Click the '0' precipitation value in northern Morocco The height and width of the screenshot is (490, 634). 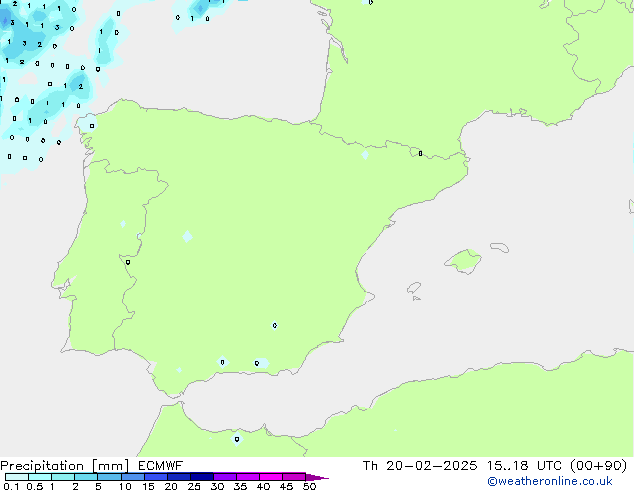[237, 439]
